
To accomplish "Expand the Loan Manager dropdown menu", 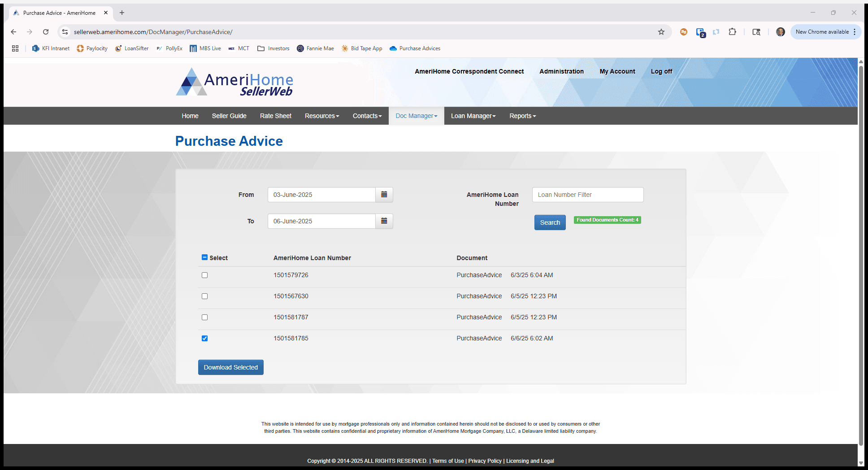I will tap(473, 116).
